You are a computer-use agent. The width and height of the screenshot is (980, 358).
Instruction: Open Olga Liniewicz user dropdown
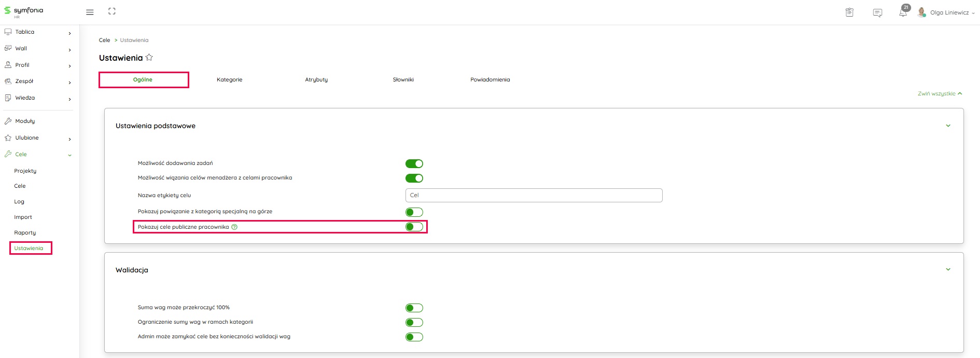coord(949,12)
